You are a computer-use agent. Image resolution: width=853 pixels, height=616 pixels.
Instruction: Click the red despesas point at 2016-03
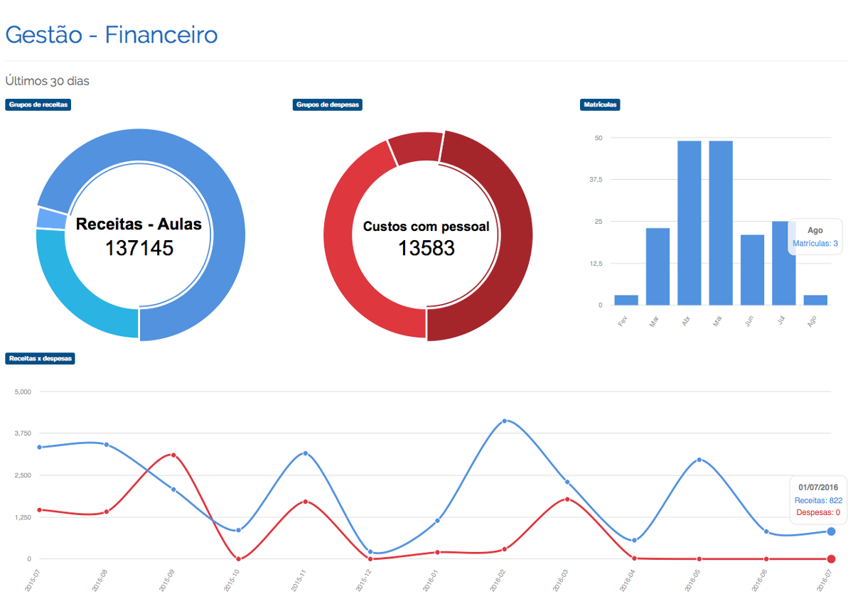pos(567,499)
